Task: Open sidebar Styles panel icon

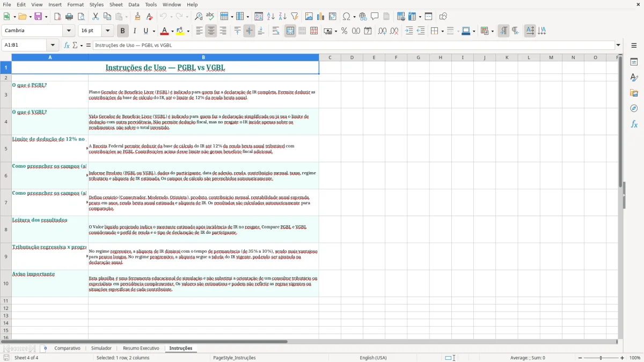Action: pos(634,78)
